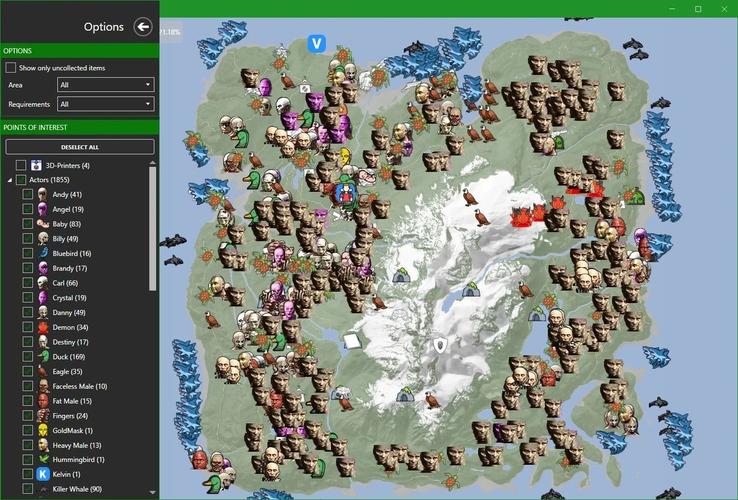Click the blue V marker on map
738x500 pixels.
point(316,44)
